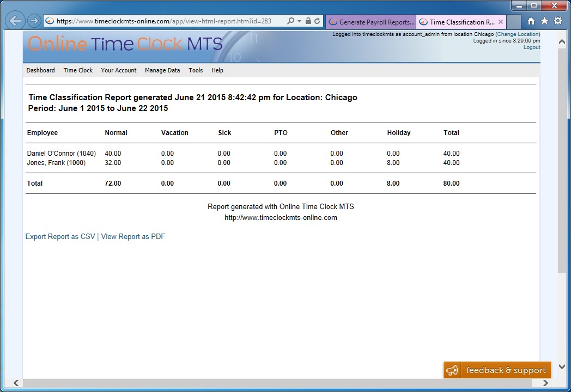Click the refresh page icon

317,21
